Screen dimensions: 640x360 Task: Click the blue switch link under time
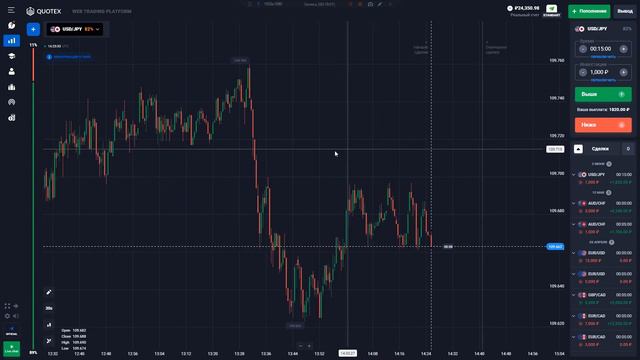click(603, 57)
